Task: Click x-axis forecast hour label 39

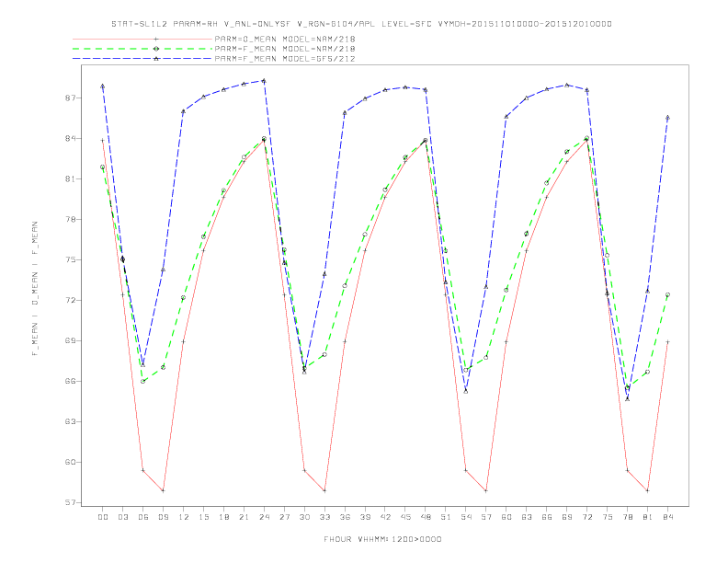Action: pos(365,517)
